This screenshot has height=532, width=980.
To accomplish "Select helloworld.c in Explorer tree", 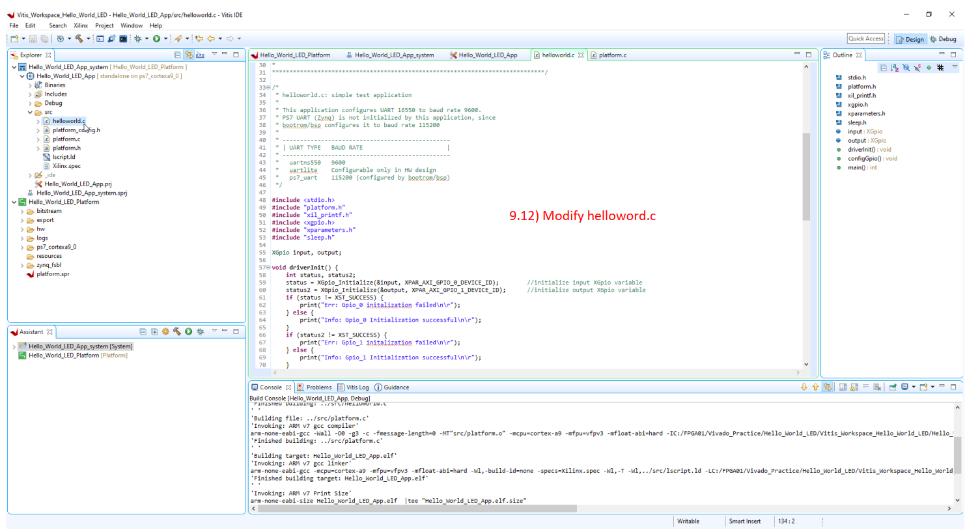I will click(x=68, y=121).
